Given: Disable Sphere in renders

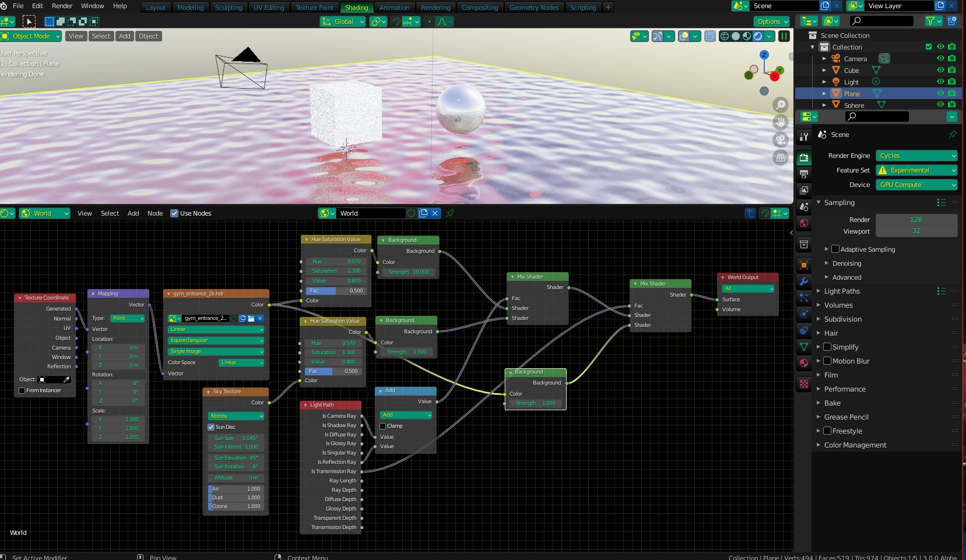Looking at the screenshot, I should (952, 105).
